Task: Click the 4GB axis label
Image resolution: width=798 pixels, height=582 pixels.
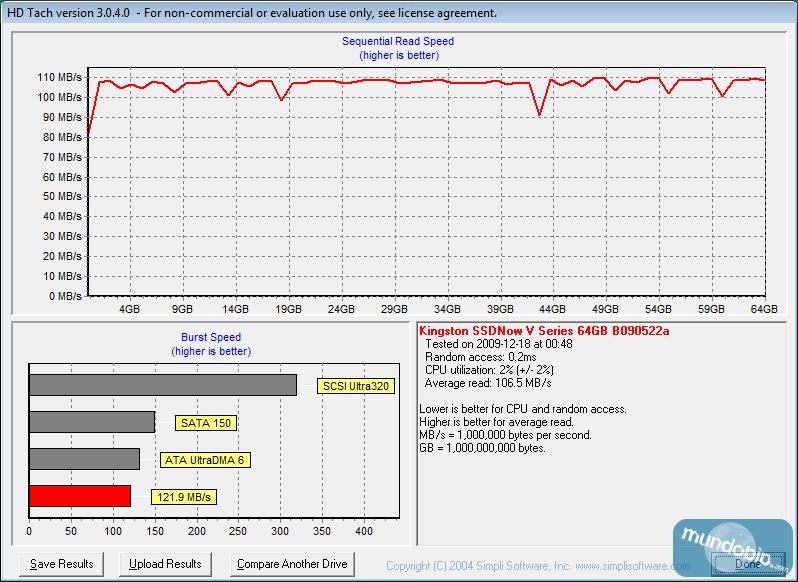Action: point(129,309)
